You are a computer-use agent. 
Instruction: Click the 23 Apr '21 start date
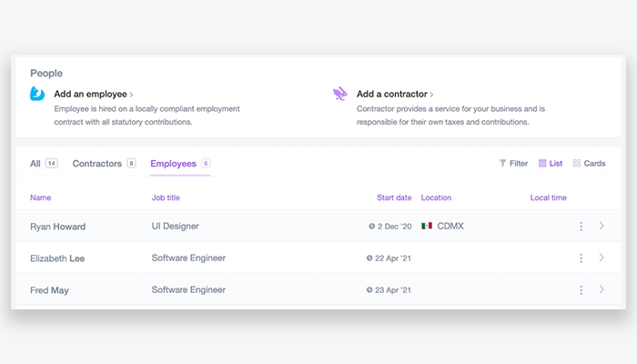click(x=393, y=290)
